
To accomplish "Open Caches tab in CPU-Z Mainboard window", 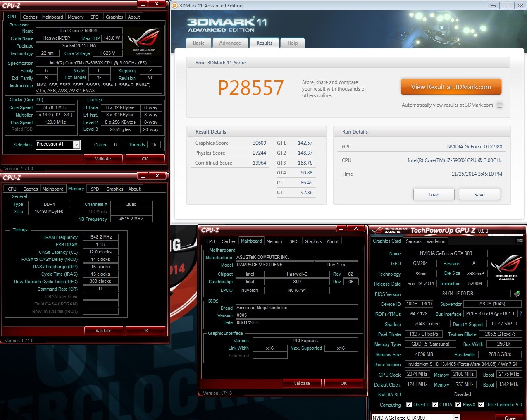I will click(229, 241).
